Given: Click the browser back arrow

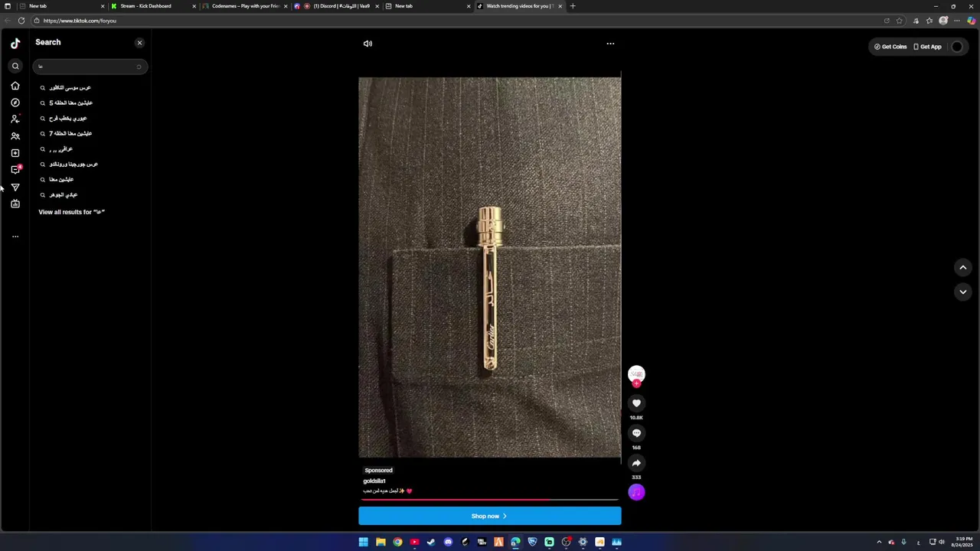Looking at the screenshot, I should [x=7, y=21].
